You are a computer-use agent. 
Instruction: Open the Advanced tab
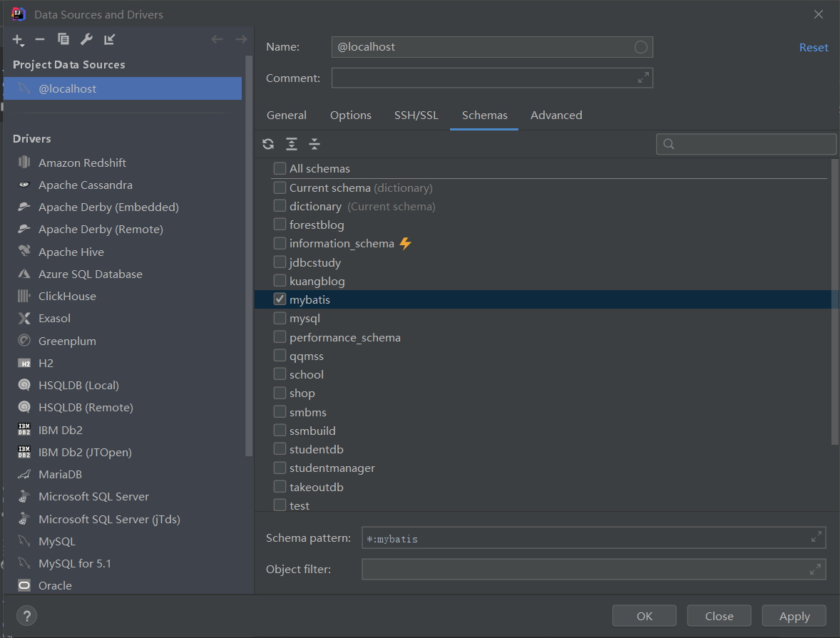(x=556, y=115)
